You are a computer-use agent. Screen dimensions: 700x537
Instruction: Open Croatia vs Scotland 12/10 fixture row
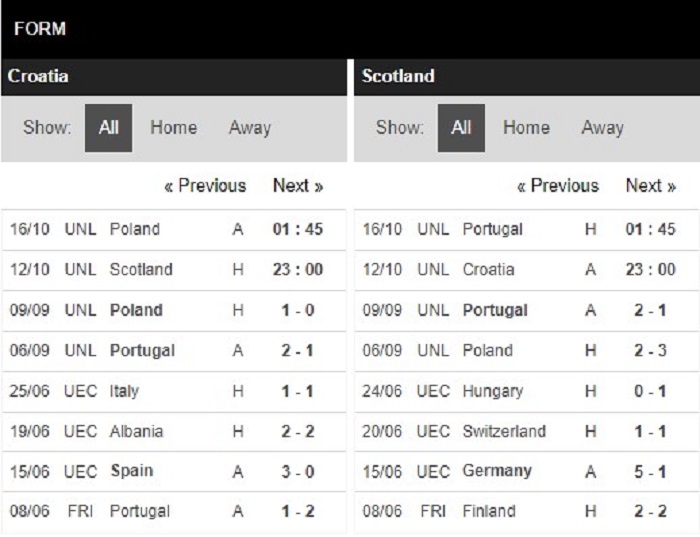tap(174, 270)
